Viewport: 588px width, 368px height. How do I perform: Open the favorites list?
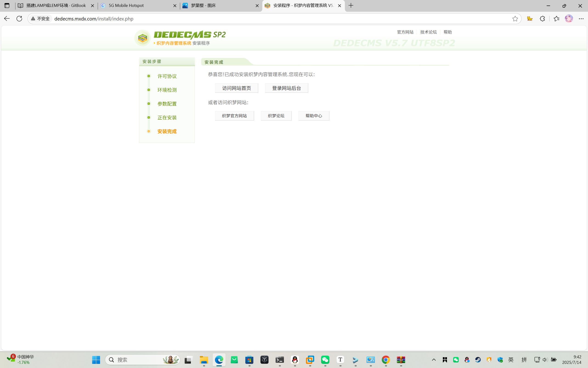click(556, 19)
